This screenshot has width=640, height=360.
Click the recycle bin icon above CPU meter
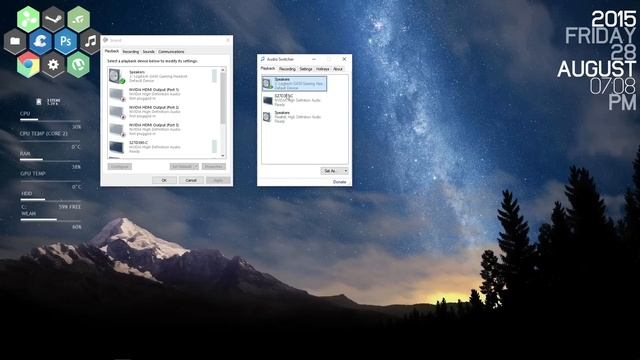pyautogui.click(x=39, y=101)
